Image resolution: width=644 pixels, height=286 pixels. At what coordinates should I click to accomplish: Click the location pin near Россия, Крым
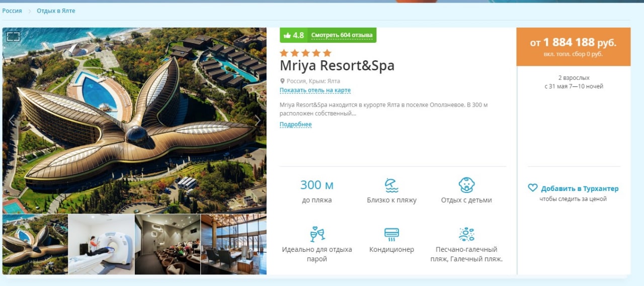(x=282, y=81)
